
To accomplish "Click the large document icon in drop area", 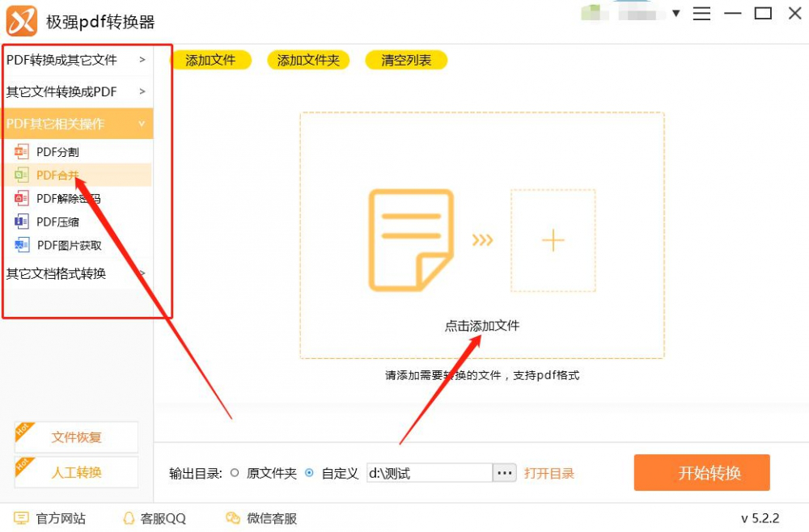I will coord(411,239).
